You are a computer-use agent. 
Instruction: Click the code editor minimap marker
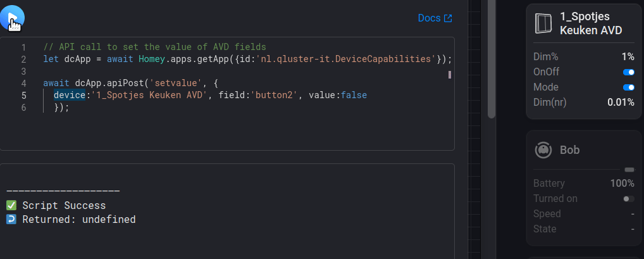450,75
